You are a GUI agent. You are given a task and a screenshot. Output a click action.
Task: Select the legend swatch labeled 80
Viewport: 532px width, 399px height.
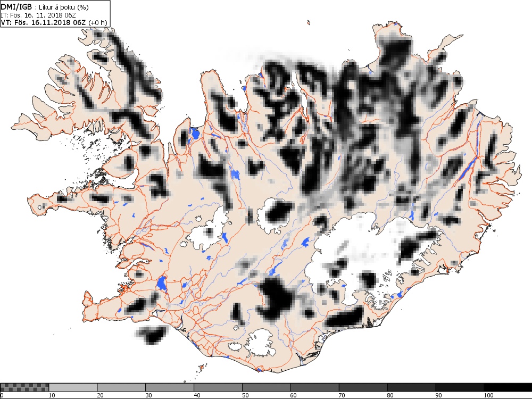pyautogui.click(x=411, y=387)
